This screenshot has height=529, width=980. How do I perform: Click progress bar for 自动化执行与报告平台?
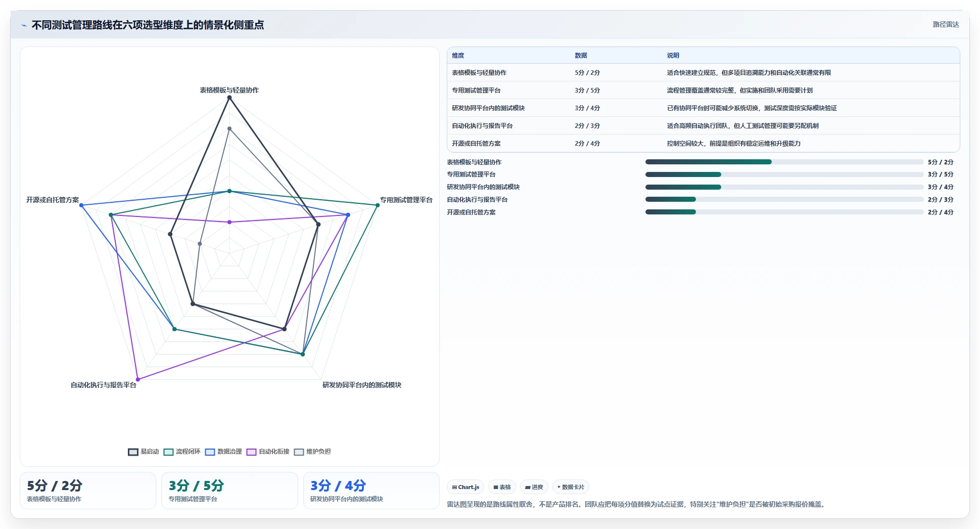click(x=784, y=199)
